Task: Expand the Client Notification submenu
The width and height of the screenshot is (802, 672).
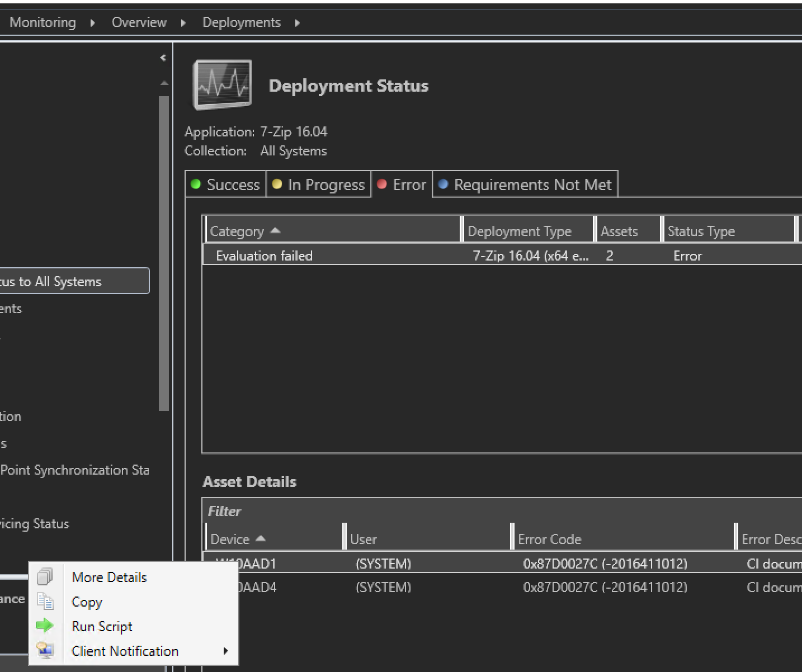Action: coord(226,651)
